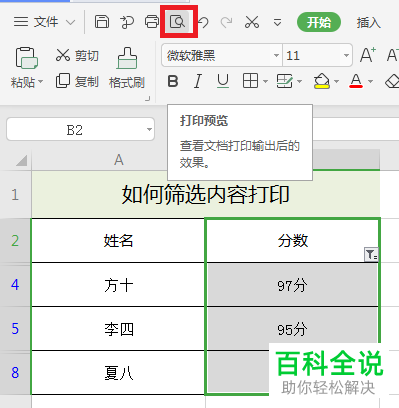Switch to the 插入 tab
The height and width of the screenshot is (408, 399).
click(x=368, y=23)
